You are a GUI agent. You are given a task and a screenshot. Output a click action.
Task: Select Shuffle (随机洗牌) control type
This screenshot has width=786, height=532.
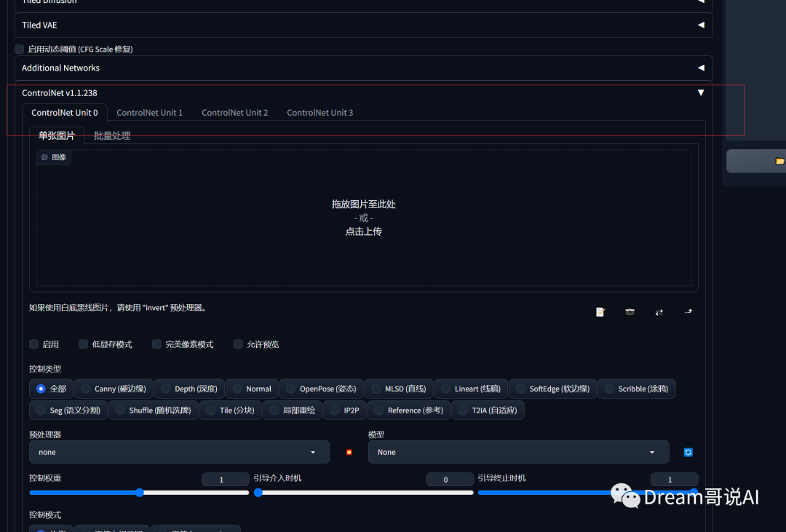(x=154, y=410)
